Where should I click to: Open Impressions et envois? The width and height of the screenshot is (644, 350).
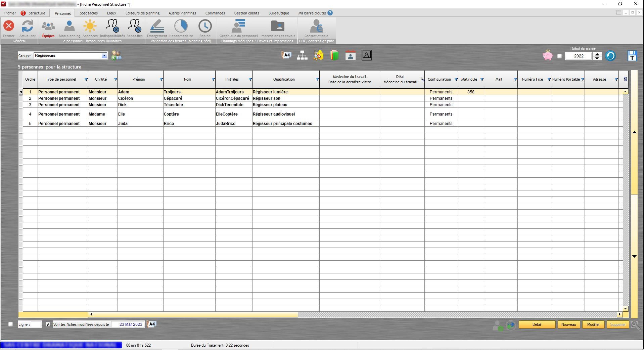pos(278,26)
